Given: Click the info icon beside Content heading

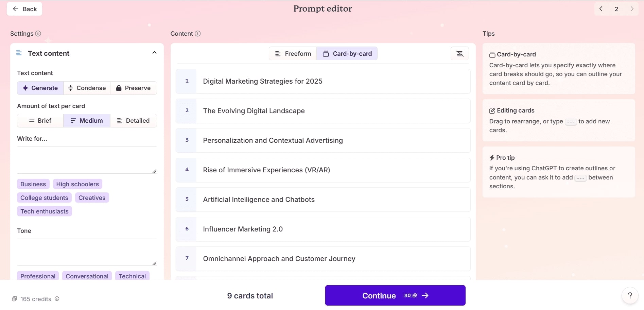Looking at the screenshot, I should 197,34.
